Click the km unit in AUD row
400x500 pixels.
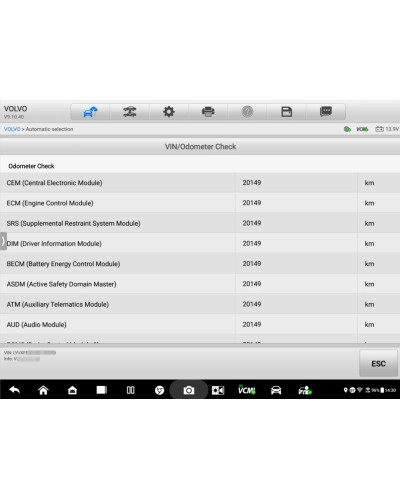coord(369,324)
